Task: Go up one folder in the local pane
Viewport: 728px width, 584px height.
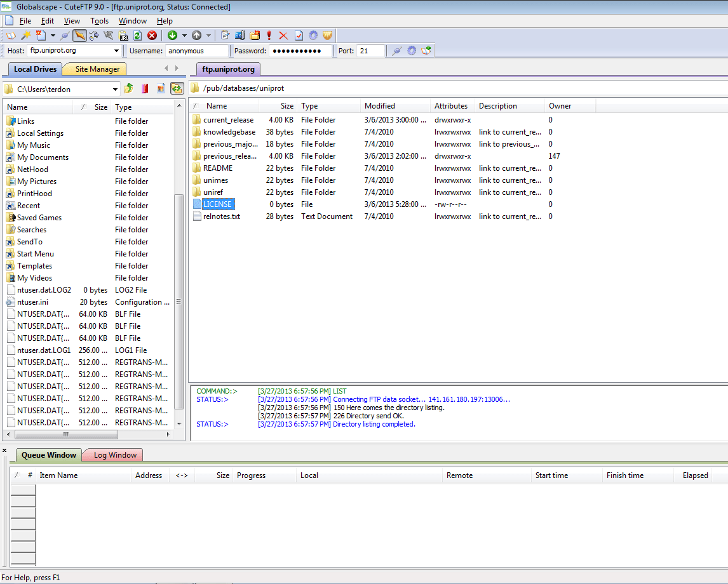Action: click(x=128, y=88)
